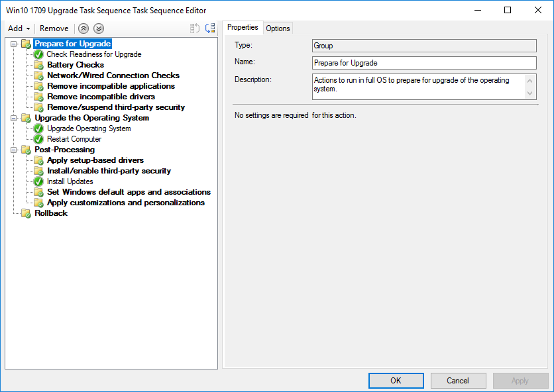The image size is (554, 392).
Task: Click the move down double-chevron icon
Action: [x=99, y=28]
